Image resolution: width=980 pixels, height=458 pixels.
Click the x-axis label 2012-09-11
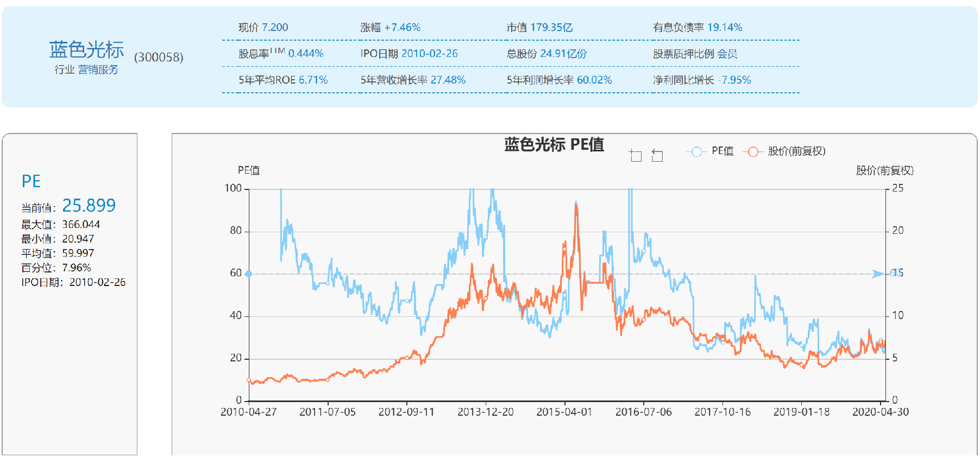406,412
